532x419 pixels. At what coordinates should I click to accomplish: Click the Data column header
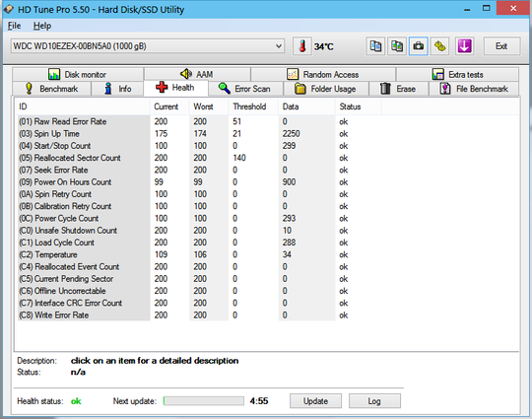click(x=306, y=106)
